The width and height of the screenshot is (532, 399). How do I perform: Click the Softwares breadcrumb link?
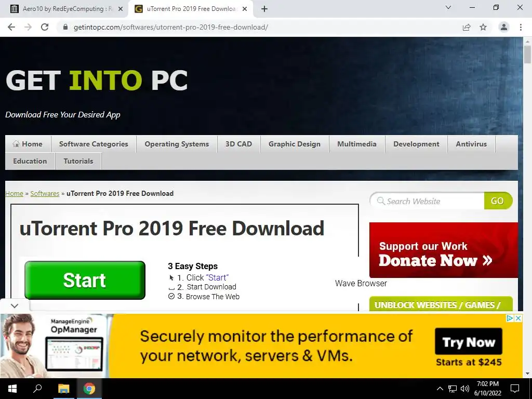45,193
